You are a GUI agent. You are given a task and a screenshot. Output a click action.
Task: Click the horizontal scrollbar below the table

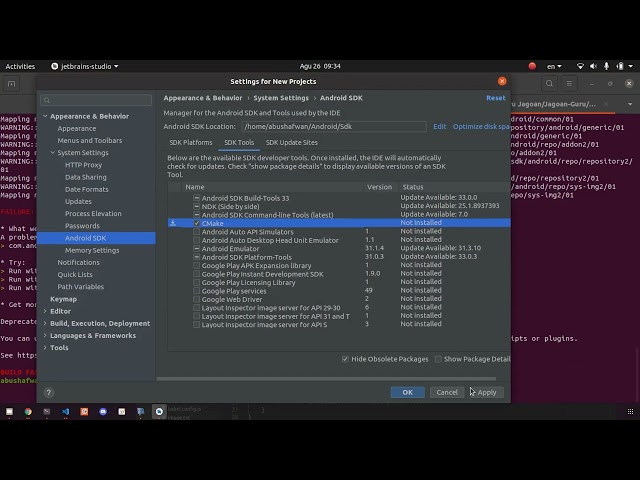coord(326,379)
